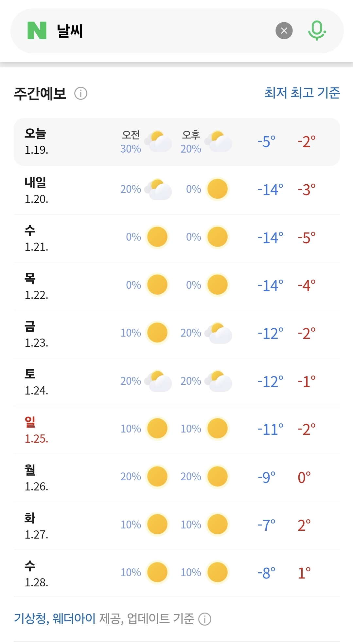Viewport: 353px width, 644px height.
Task: Tap Saturday 1.24 morning cloudy icon
Action: pos(159,381)
